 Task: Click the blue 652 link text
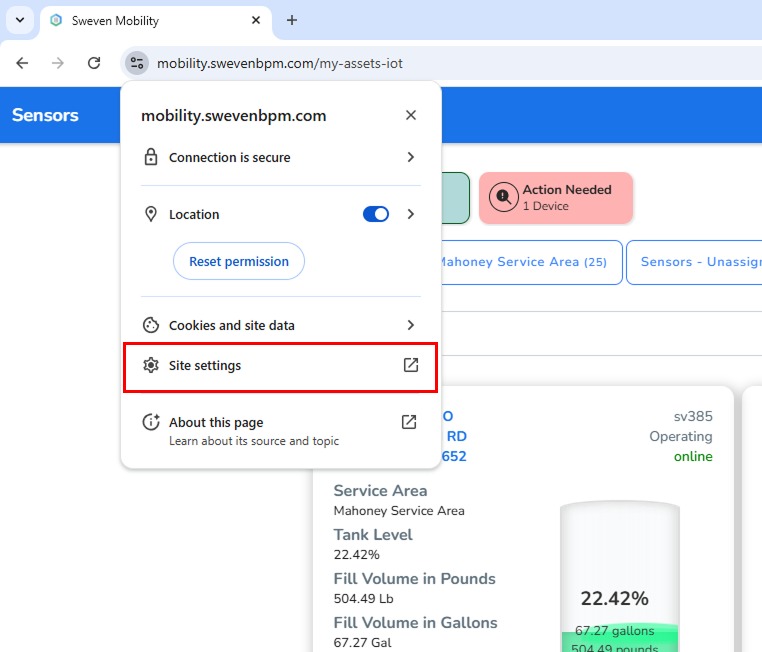(x=454, y=456)
